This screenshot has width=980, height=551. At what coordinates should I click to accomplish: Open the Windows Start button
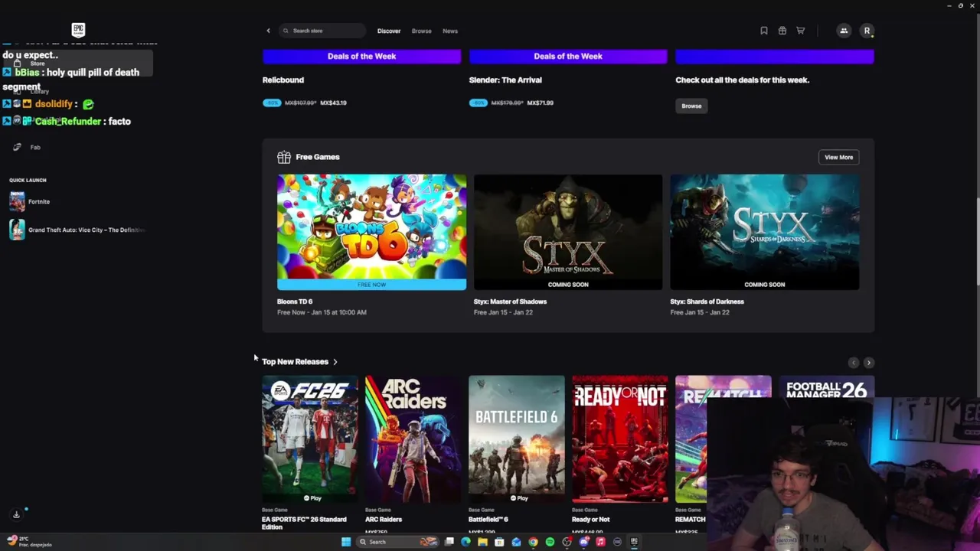click(346, 542)
